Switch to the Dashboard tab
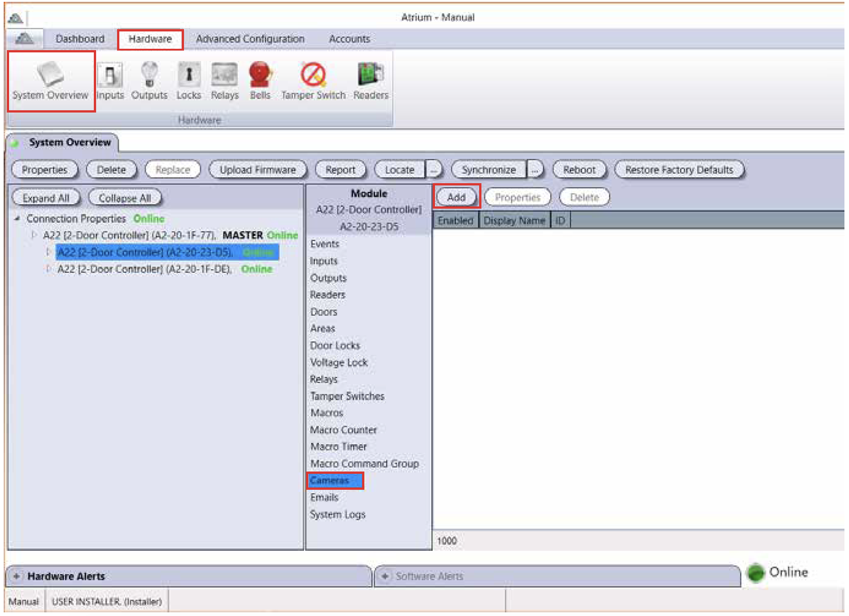849x616 pixels. coord(80,39)
